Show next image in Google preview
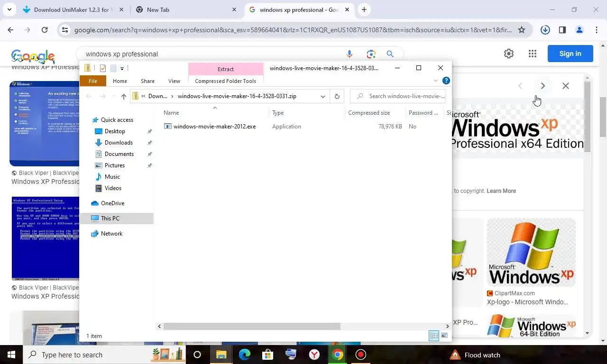Screen dimensions: 607x364 [x=543, y=86]
